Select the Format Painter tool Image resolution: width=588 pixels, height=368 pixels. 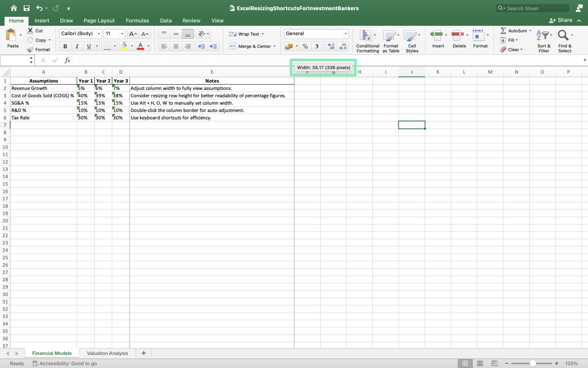pos(39,49)
